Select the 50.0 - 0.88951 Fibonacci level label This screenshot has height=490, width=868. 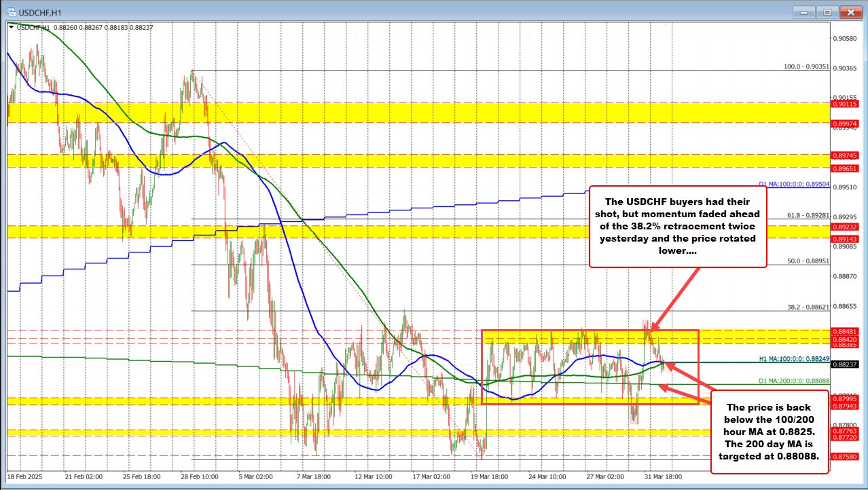[x=808, y=261]
